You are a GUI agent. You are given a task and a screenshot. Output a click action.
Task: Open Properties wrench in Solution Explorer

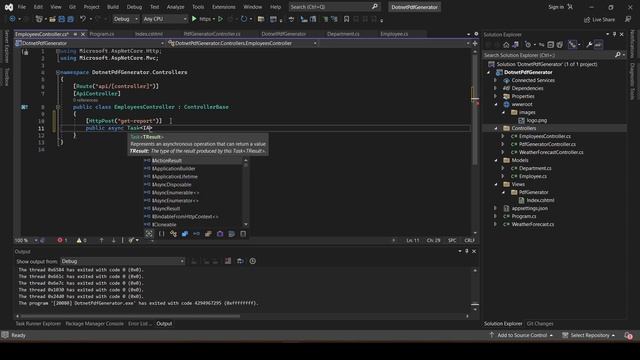(589, 44)
